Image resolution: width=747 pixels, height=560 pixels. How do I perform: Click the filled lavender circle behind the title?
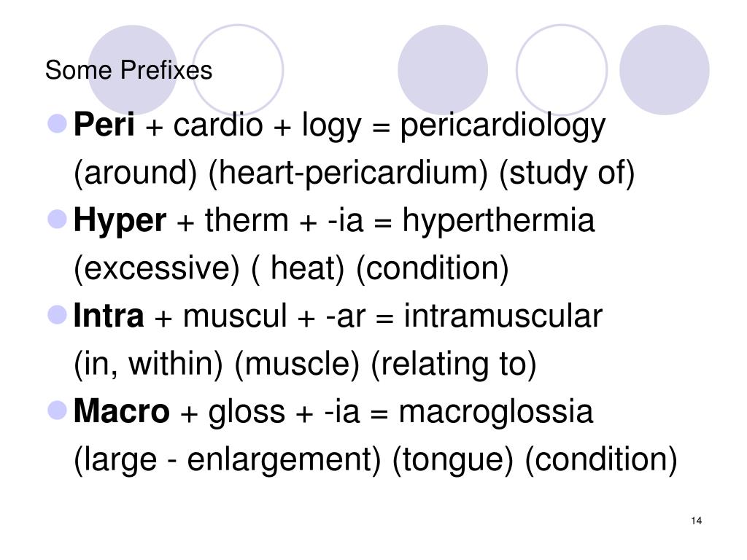point(133,70)
